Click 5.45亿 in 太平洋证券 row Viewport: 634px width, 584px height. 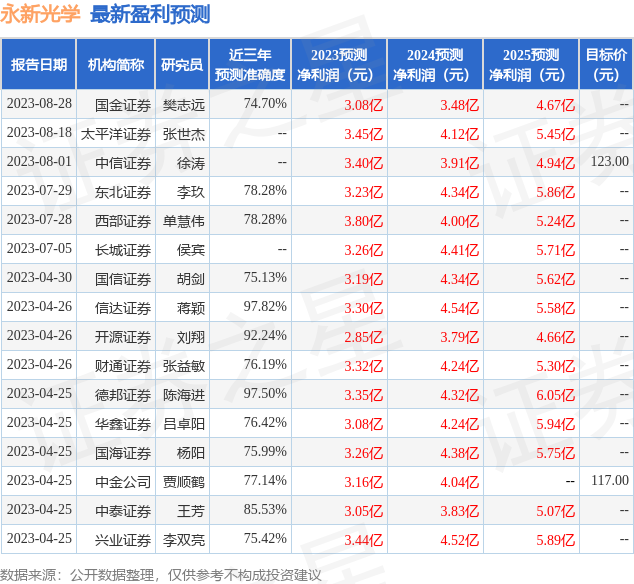[556, 134]
